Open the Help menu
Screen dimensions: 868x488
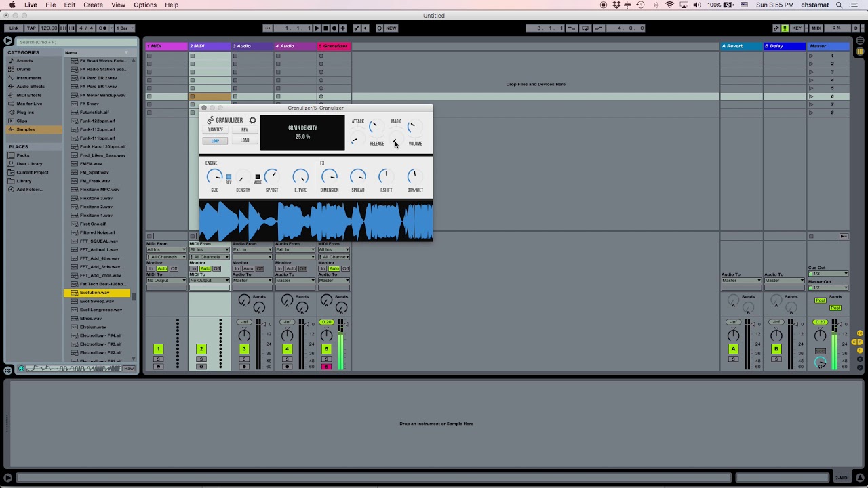[172, 5]
